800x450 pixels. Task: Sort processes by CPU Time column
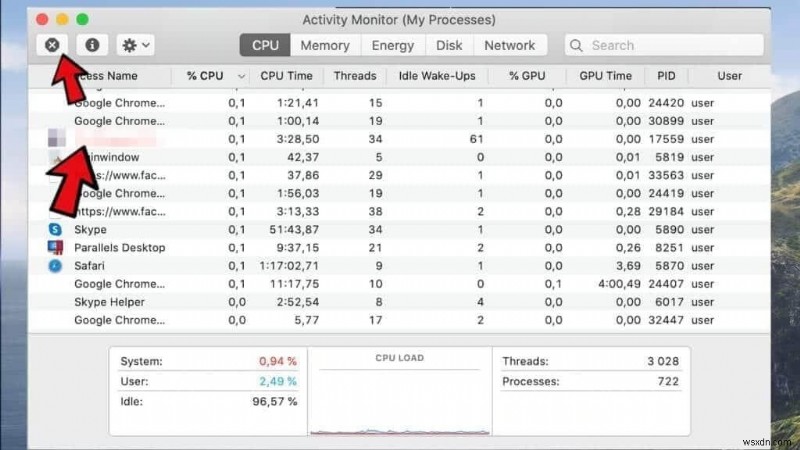286,76
